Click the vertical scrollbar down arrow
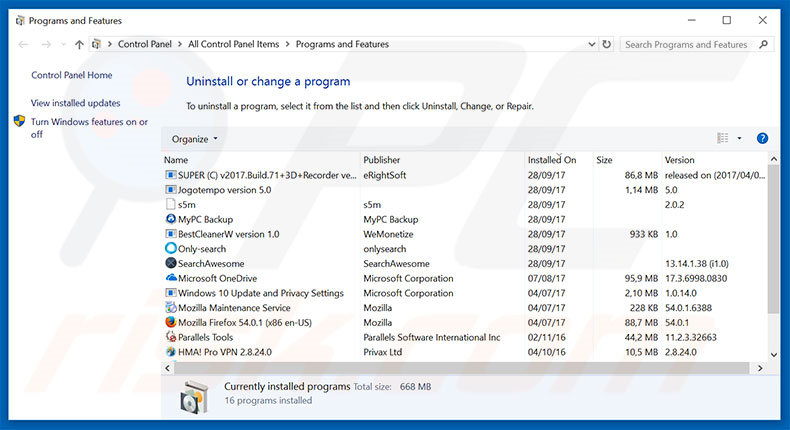The height and width of the screenshot is (430, 790). click(774, 355)
